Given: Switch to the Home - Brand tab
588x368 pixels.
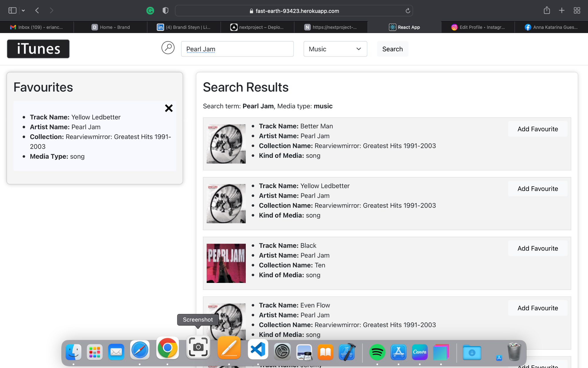Looking at the screenshot, I should pyautogui.click(x=110, y=27).
